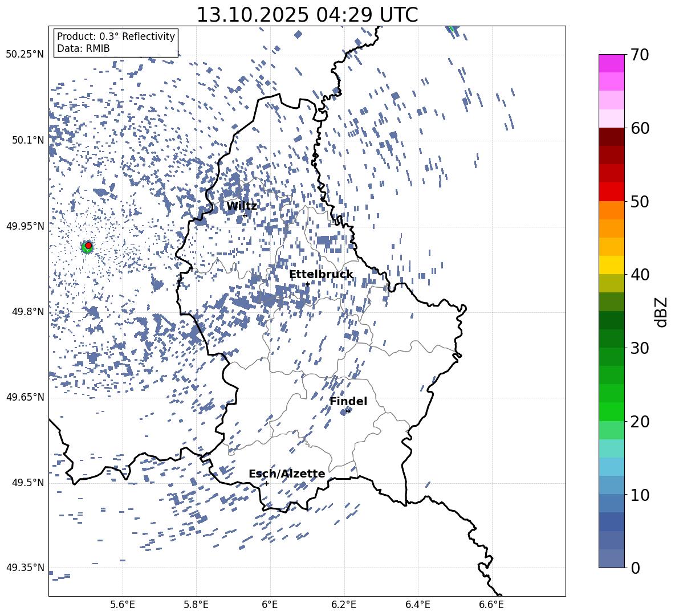675x616 pixels.
Task: Click the 70 tick on the colorbar
Action: 639,55
